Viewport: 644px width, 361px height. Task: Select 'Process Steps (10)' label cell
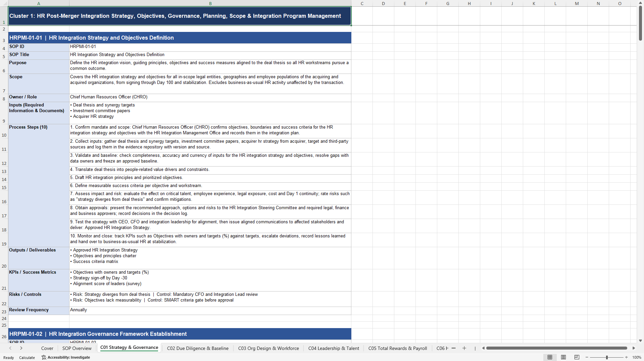point(39,185)
